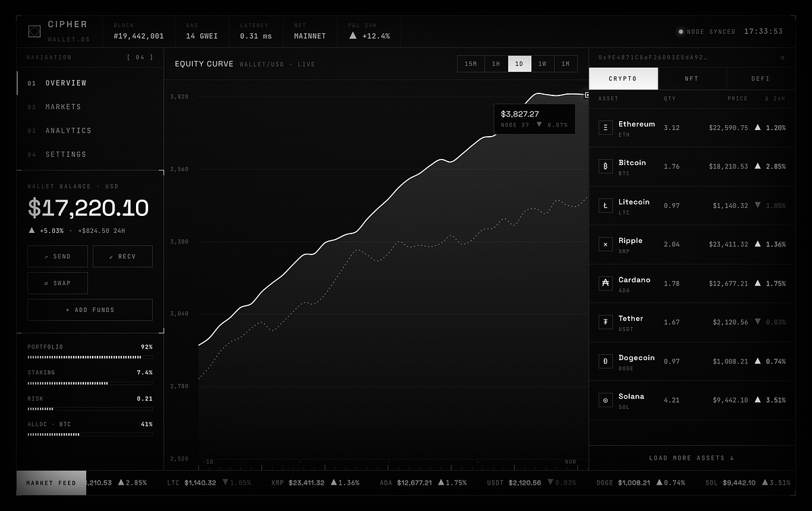
Task: Click the Litecoin coin icon
Action: click(x=606, y=205)
